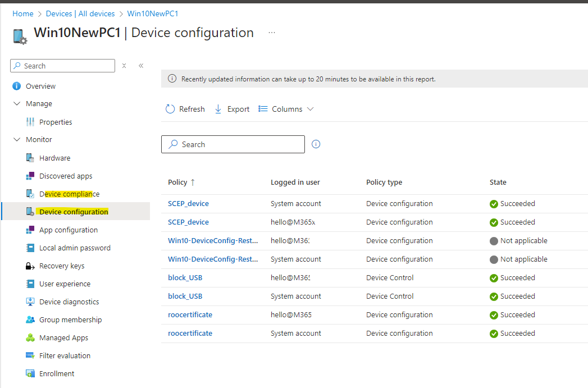Click the Device diagnostics icon
This screenshot has height=388, width=588.
tap(30, 302)
